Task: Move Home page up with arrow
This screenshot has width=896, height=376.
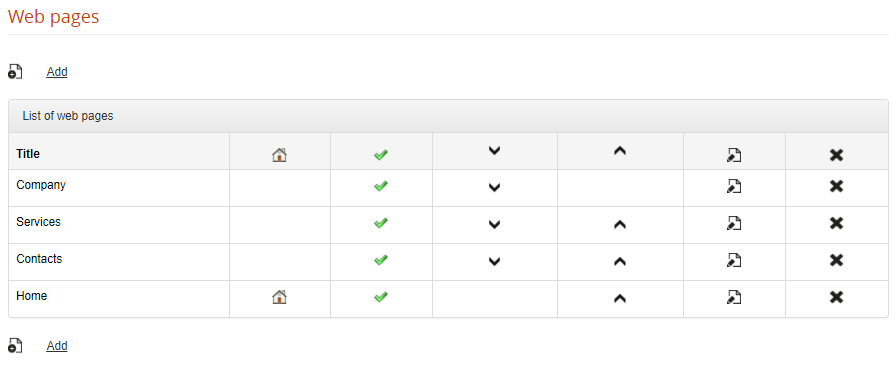Action: (x=619, y=298)
